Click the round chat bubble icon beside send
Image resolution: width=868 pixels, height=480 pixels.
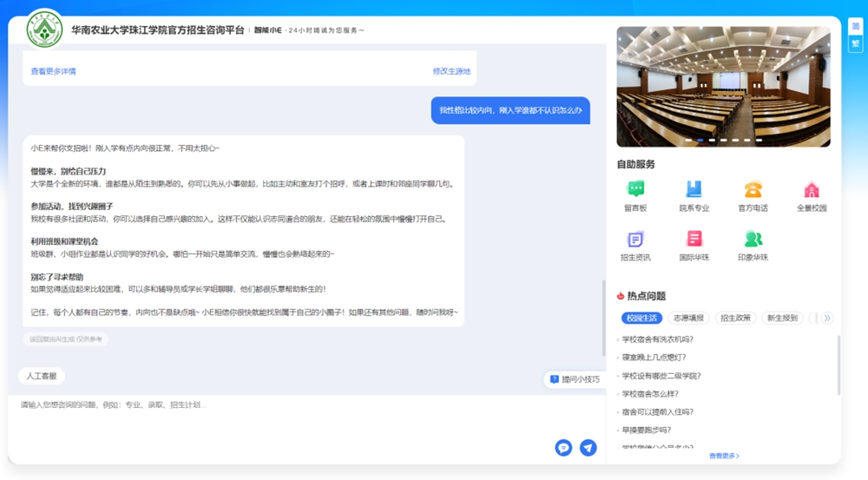pyautogui.click(x=563, y=448)
